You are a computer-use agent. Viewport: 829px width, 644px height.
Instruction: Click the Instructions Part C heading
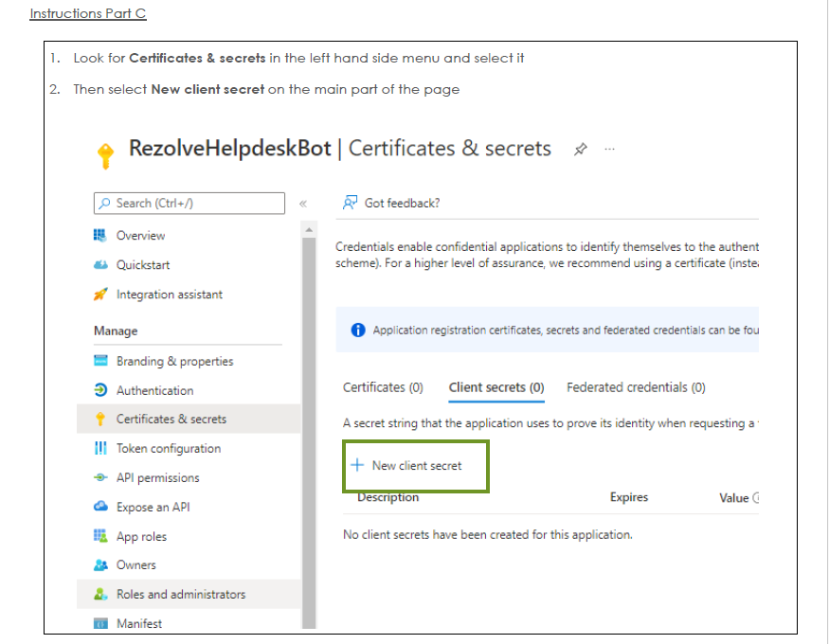tap(88, 13)
